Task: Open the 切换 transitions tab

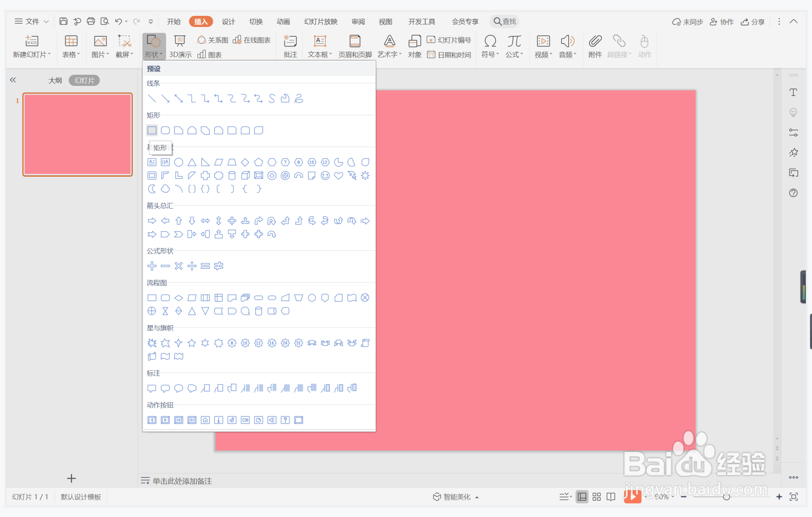Action: point(256,22)
